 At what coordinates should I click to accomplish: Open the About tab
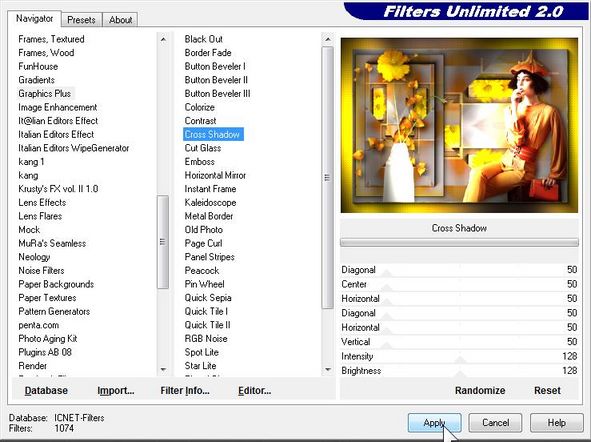point(121,20)
